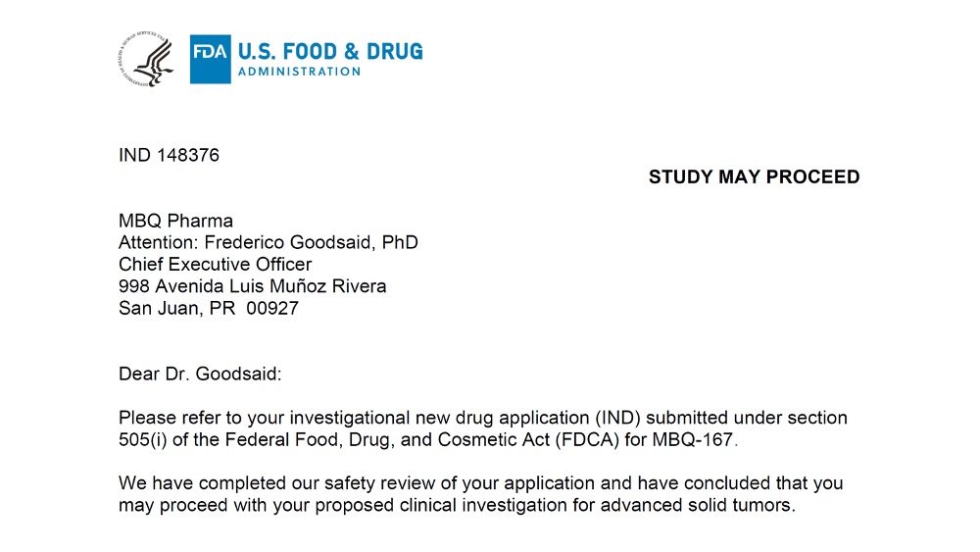Click the (IND) abbreviation in first paragraph
The image size is (980, 552).
coord(617,418)
